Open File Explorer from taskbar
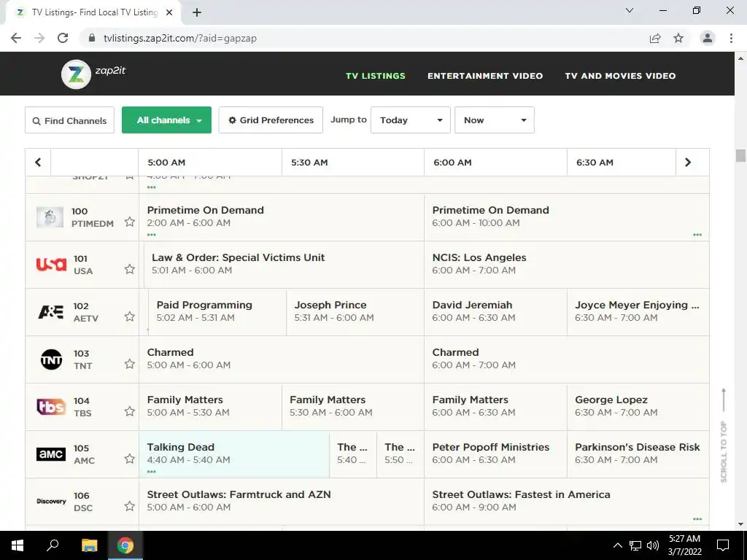The height and width of the screenshot is (560, 747). 89,545
